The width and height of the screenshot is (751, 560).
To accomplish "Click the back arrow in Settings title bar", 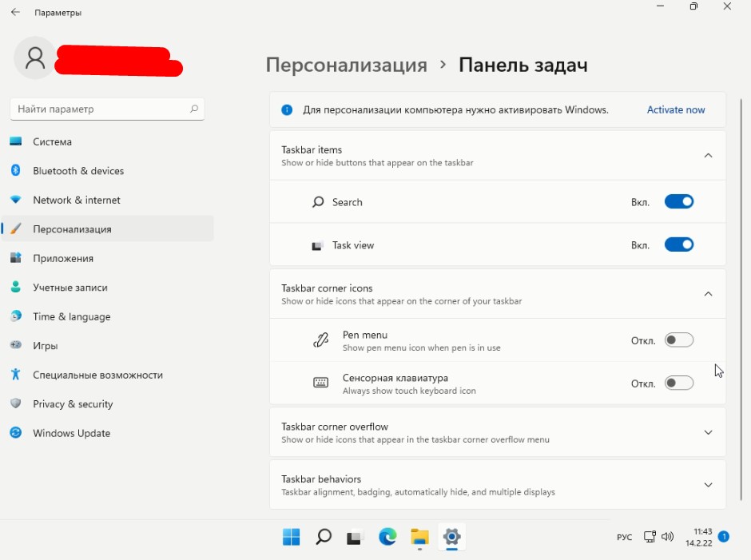I will click(x=15, y=13).
